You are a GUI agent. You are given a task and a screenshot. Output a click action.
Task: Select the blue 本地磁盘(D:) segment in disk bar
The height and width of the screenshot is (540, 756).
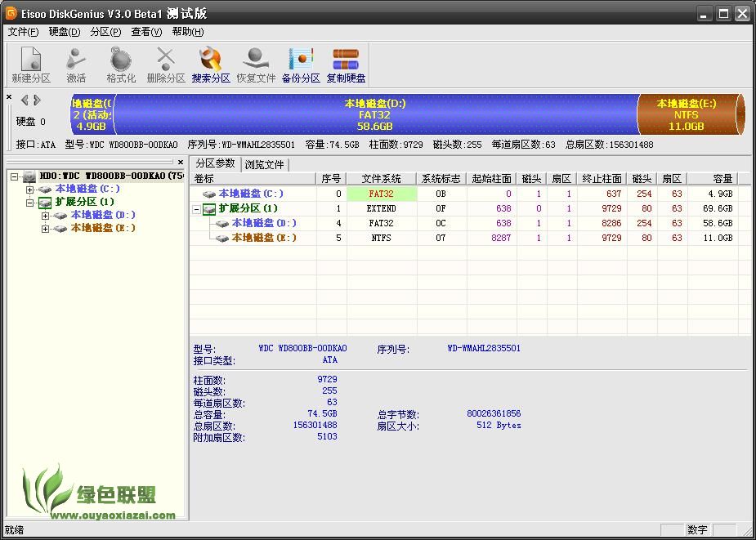pyautogui.click(x=375, y=114)
